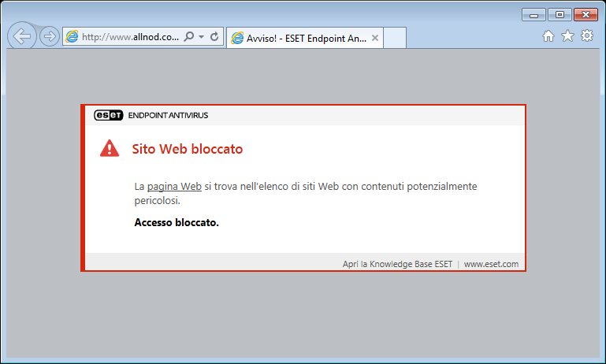Viewport: 606px width, 364px height.
Task: Open a new tab with the blank tab button
Action: coord(395,38)
